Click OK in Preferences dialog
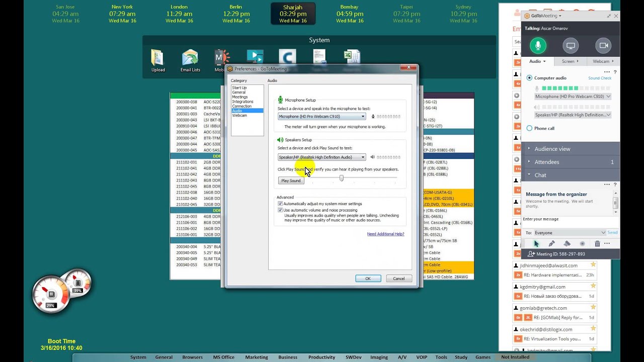 368,279
